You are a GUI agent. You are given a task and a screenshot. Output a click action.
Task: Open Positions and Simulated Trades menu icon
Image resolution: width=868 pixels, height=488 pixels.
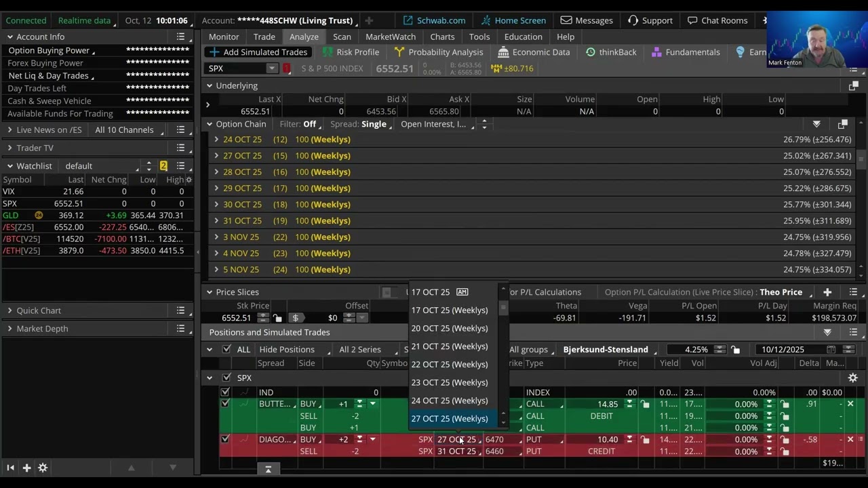(x=853, y=332)
